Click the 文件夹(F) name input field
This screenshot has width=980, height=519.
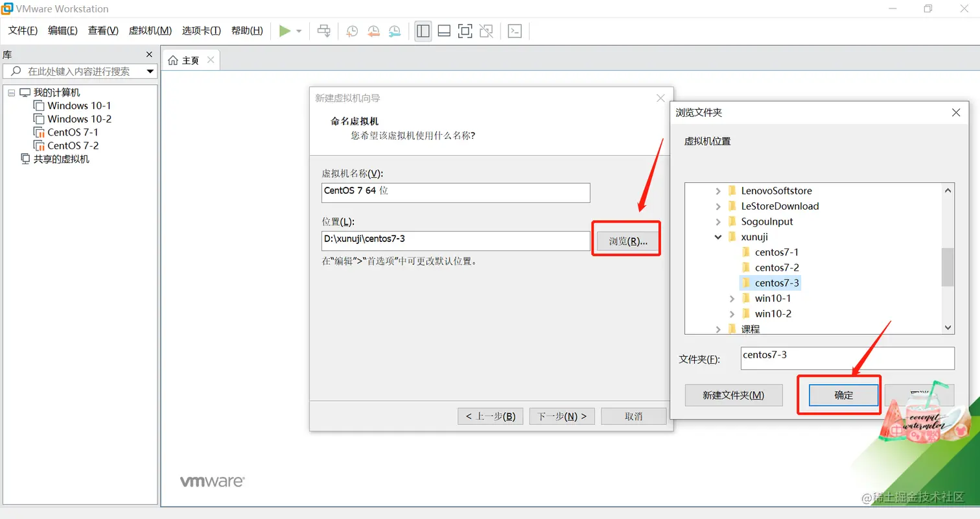(x=848, y=358)
